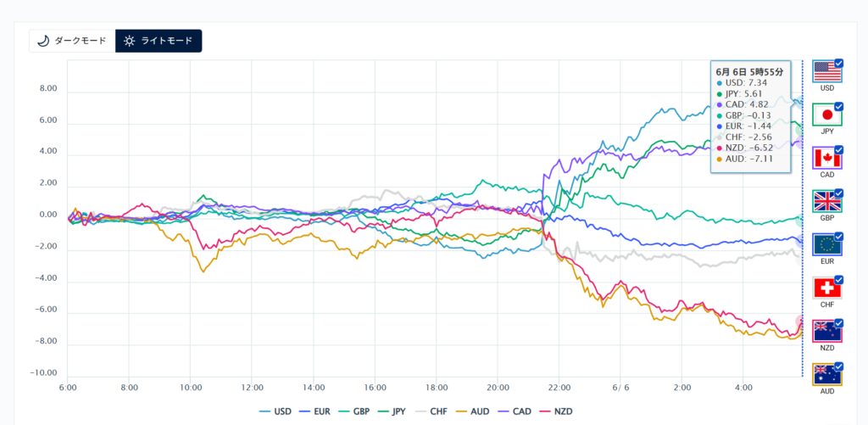Screen dimensions: 868x425
Task: Click the 16:00 x-axis time label
Action: tap(374, 388)
